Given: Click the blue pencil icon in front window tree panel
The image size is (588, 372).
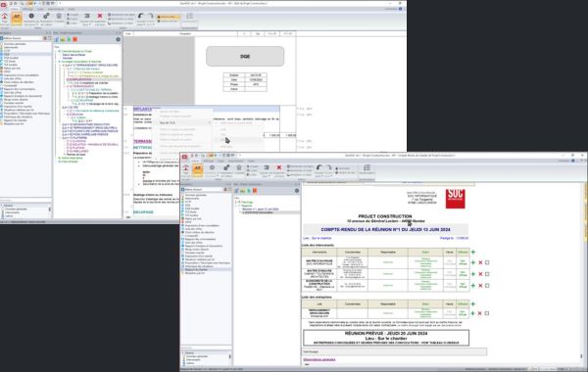Looking at the screenshot, I should coord(236,191).
